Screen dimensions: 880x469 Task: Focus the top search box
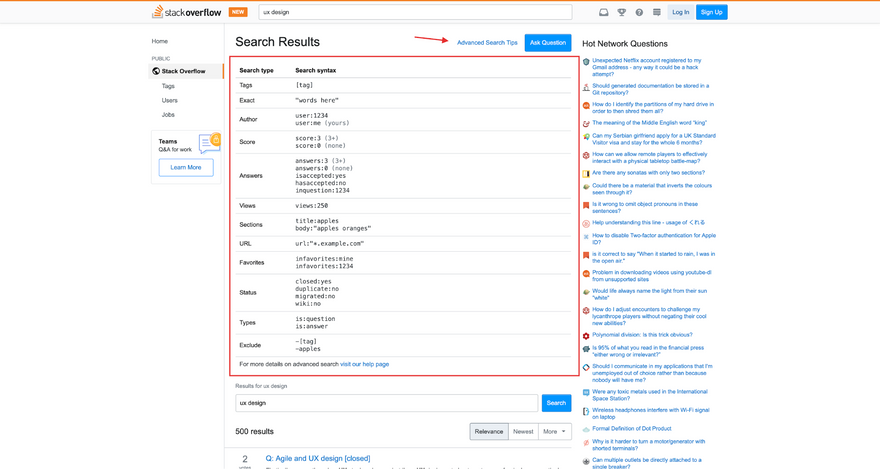[x=415, y=12]
